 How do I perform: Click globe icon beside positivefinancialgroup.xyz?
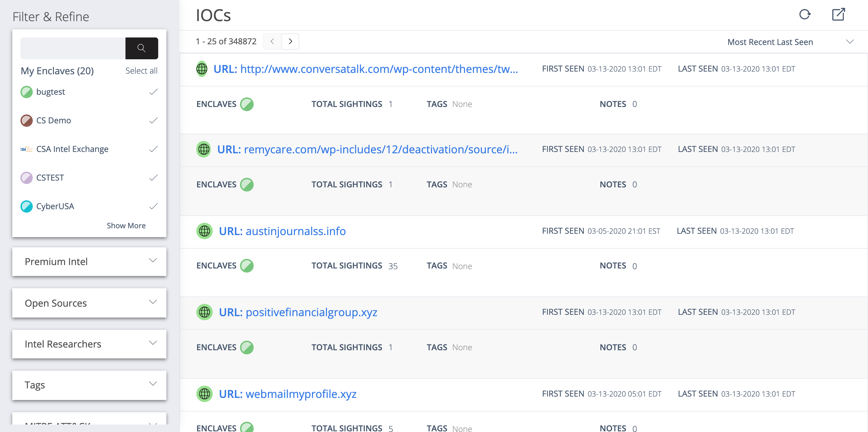pyautogui.click(x=205, y=312)
